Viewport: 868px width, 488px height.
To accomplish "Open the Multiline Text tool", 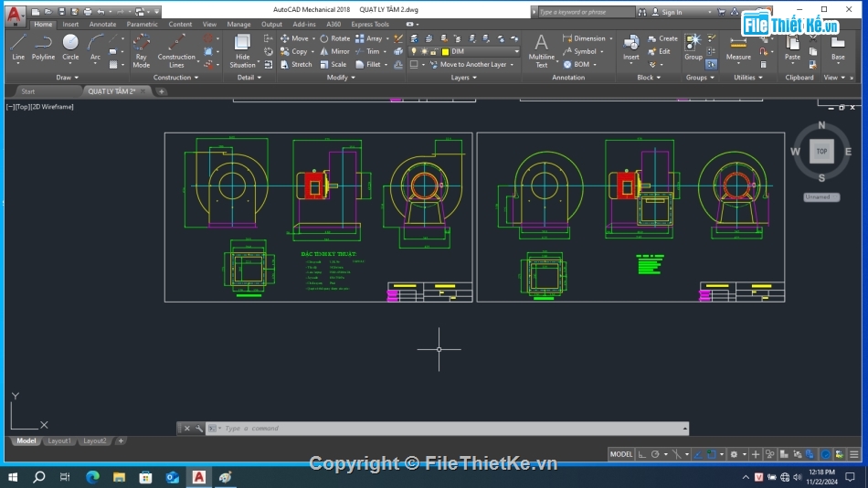I will point(541,50).
